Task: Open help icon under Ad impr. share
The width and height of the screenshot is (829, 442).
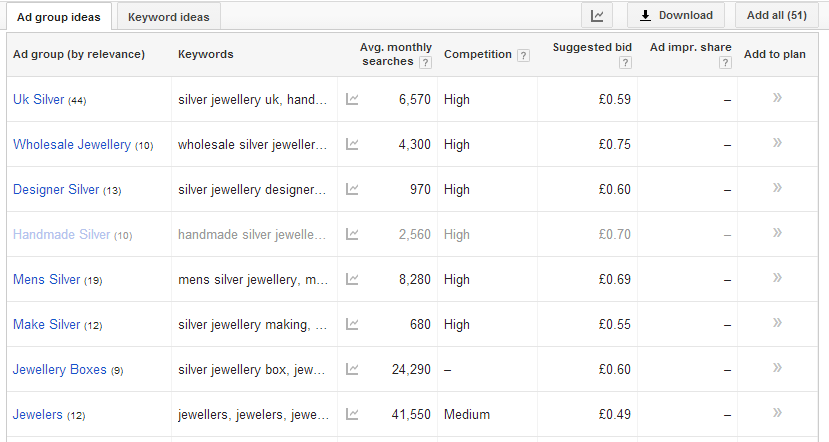Action: [x=725, y=62]
